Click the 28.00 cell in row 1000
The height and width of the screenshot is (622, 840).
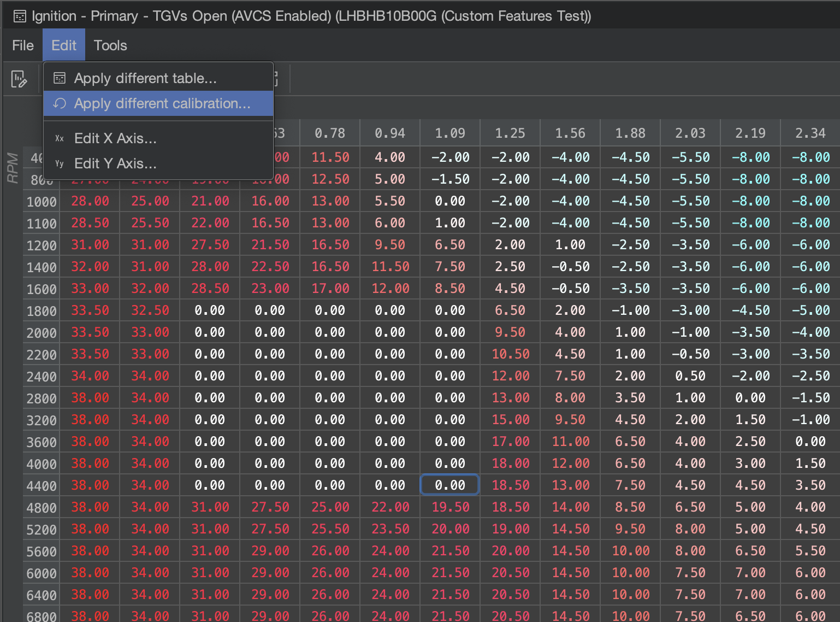(x=90, y=201)
